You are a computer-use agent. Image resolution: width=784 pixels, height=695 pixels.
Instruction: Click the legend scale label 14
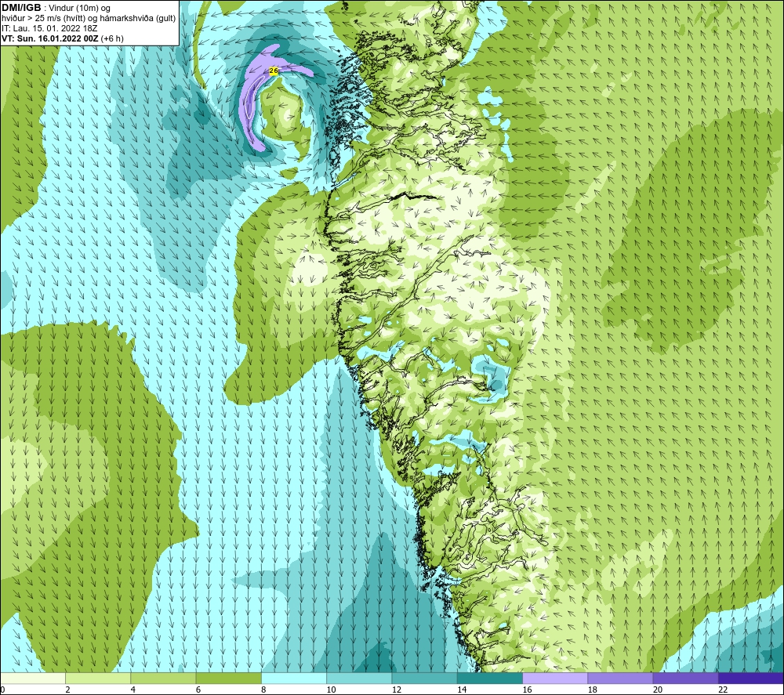(462, 690)
